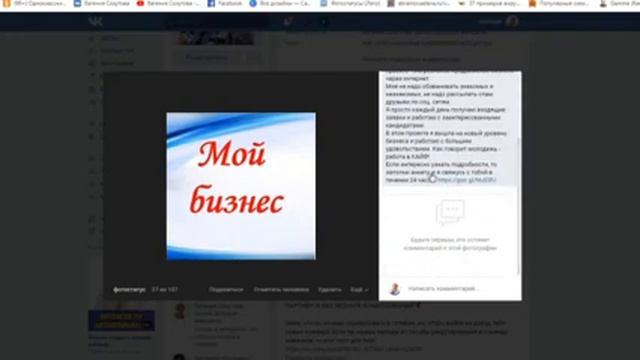Open the notifications bell in VK header

(x=288, y=21)
